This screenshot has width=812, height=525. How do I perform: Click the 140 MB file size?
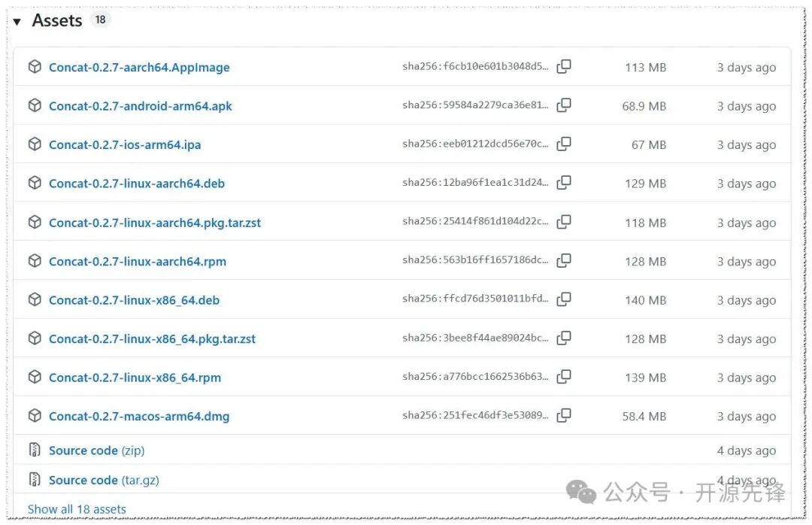click(x=645, y=300)
